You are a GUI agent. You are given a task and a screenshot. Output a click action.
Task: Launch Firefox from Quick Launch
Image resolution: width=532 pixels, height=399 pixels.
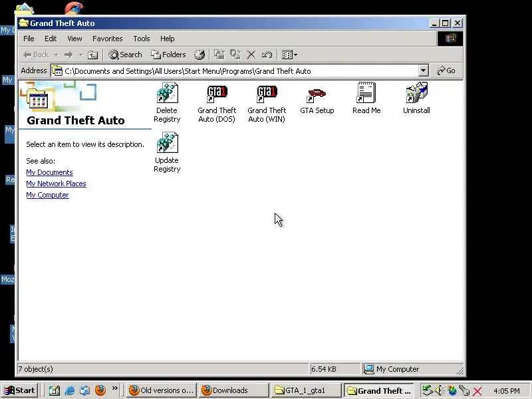pyautogui.click(x=100, y=390)
